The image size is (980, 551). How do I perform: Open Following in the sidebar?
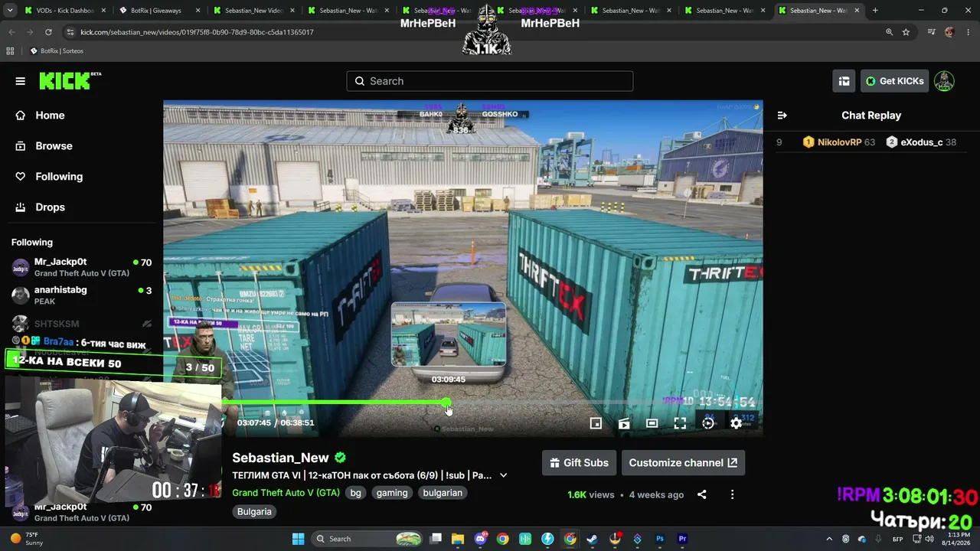[x=59, y=177]
